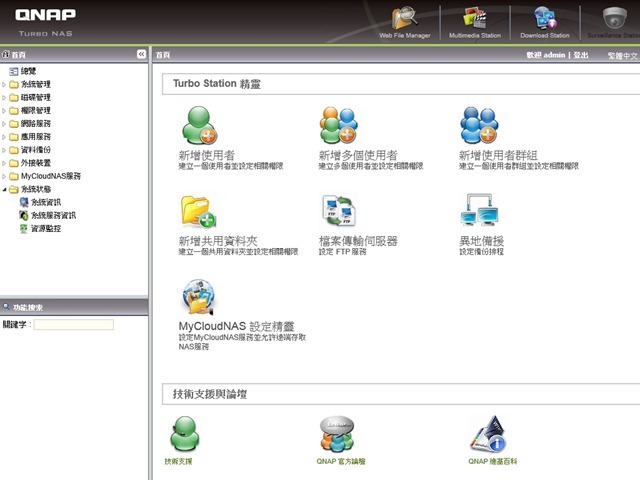Click the 首頁 breadcrumb in main header

[x=163, y=55]
